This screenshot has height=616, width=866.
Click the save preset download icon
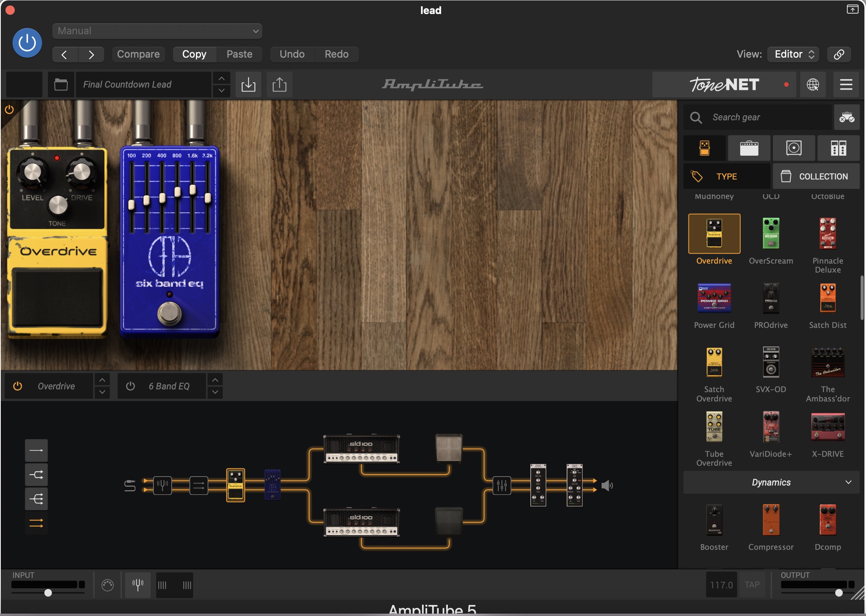click(248, 84)
